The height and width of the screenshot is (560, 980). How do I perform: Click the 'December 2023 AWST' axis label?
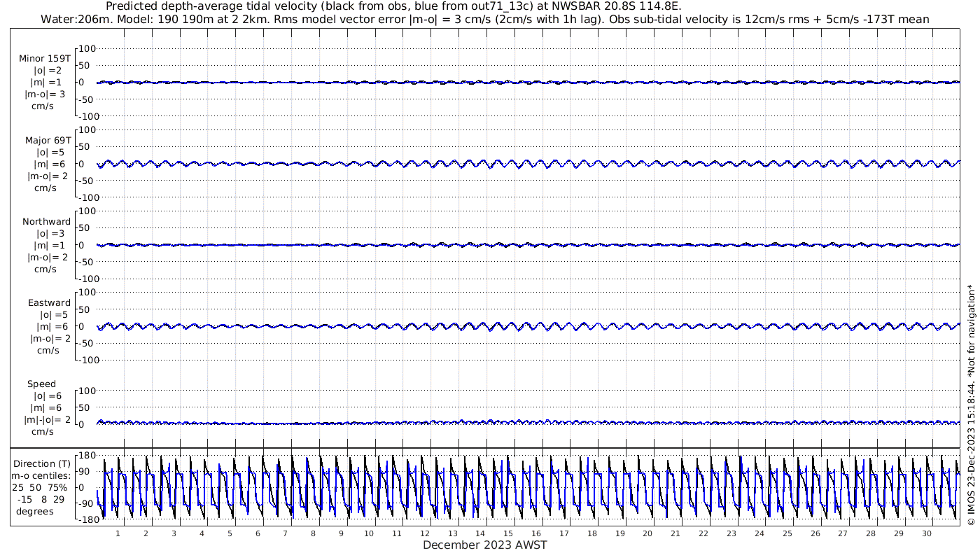coord(484,545)
